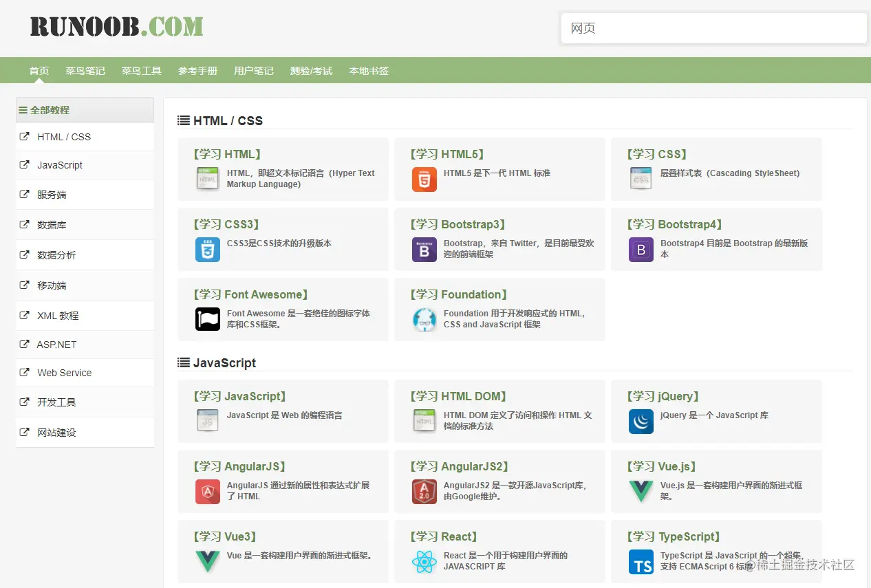Open the 菜鸟工具 menu item
The width and height of the screenshot is (871, 588).
(x=142, y=71)
